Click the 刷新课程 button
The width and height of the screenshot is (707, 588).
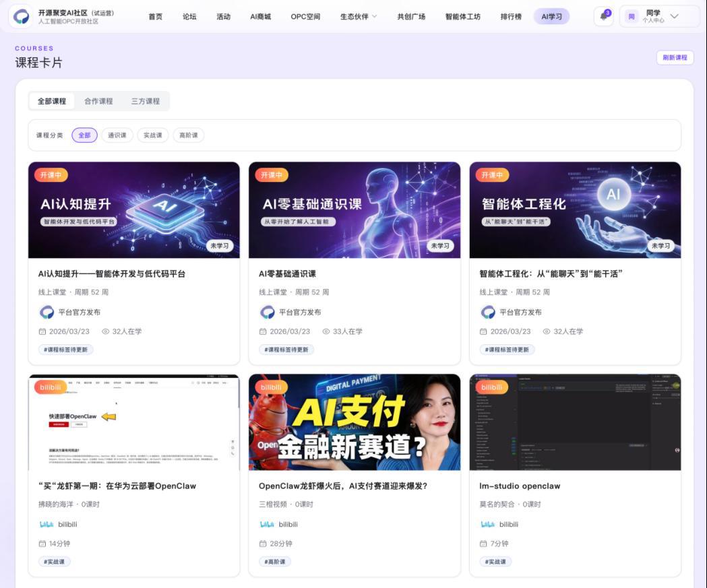click(x=675, y=58)
